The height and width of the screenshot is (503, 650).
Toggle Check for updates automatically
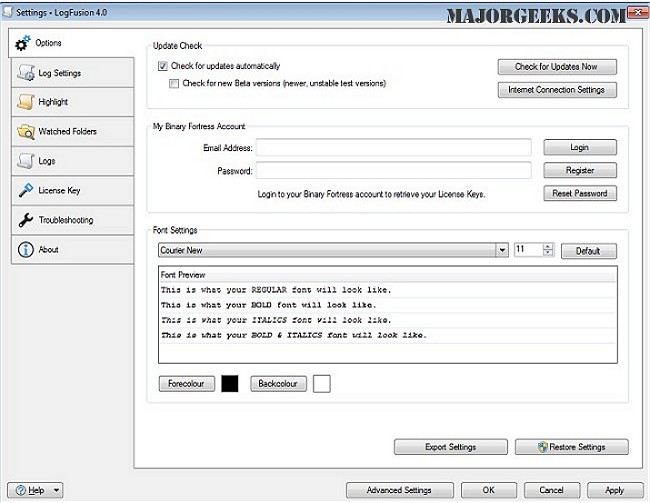162,66
